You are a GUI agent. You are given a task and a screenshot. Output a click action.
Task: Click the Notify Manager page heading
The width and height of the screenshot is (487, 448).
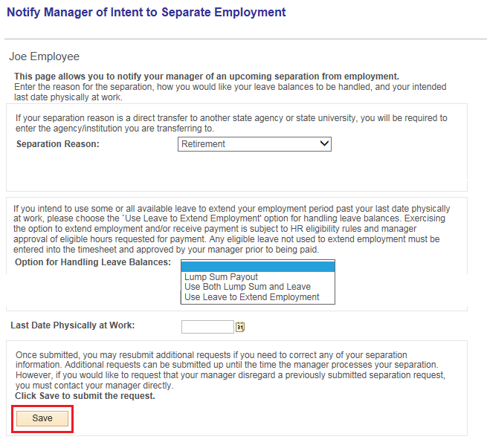146,13
